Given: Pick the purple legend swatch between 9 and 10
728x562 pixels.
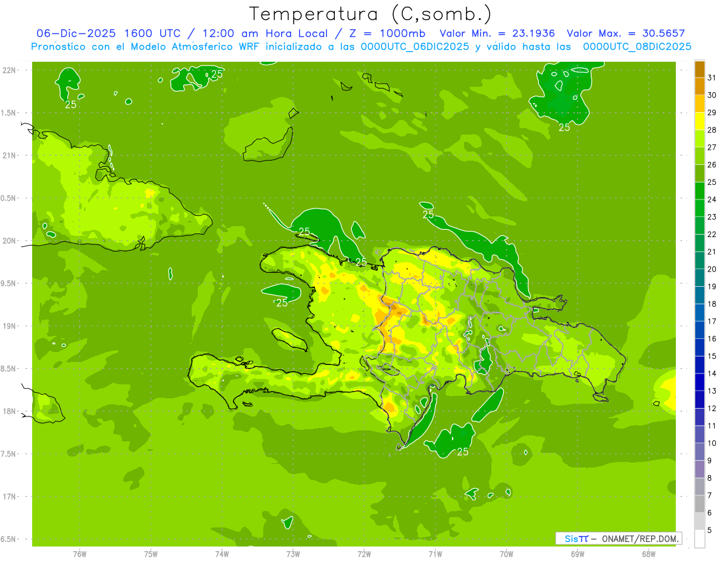Looking at the screenshot, I should coord(699,452).
